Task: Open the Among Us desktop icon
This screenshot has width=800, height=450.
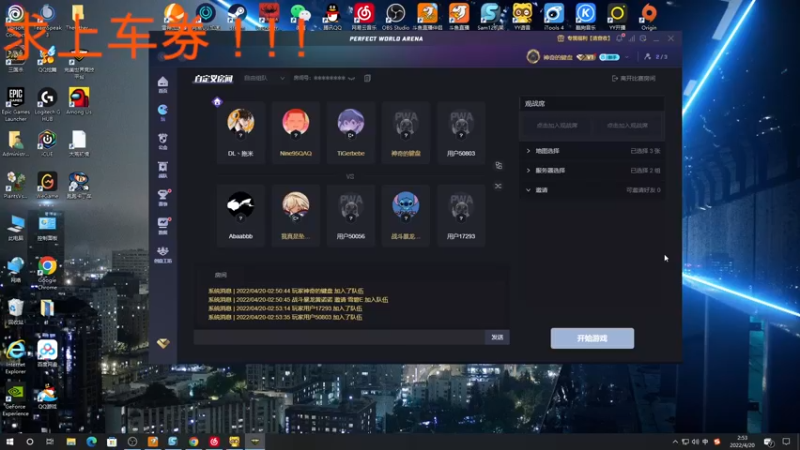Action: (79, 101)
